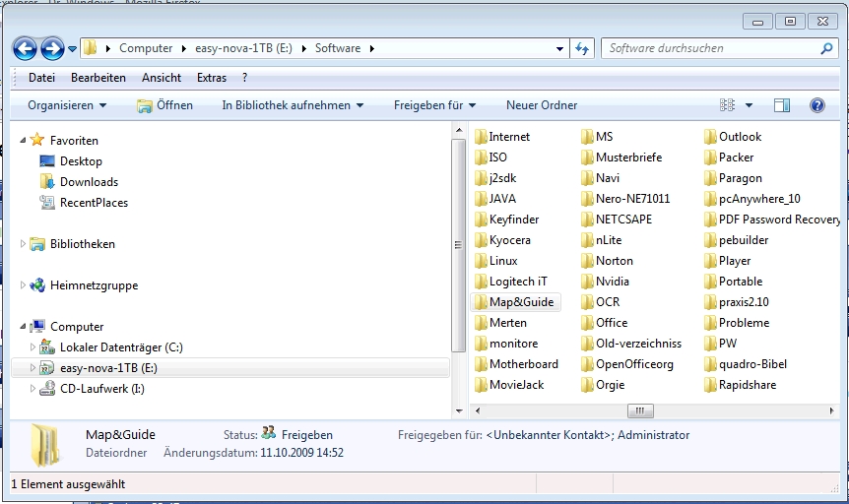Select the Office folder icon

[x=587, y=322]
